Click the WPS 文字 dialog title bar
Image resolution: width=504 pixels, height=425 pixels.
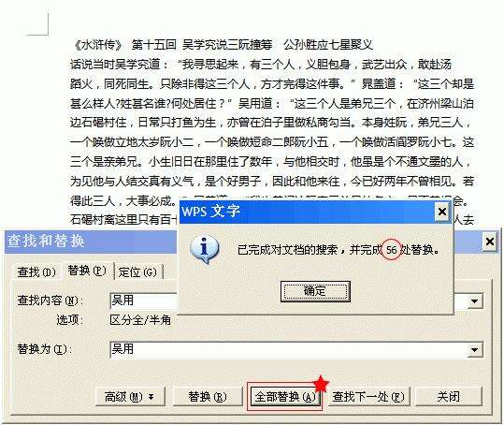pyautogui.click(x=307, y=212)
